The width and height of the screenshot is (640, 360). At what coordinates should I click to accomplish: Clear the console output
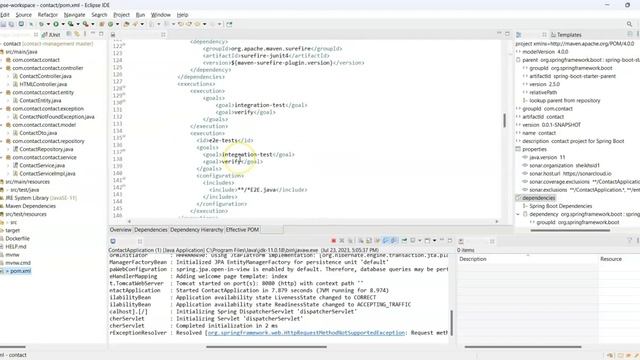pyautogui.click(x=361, y=241)
